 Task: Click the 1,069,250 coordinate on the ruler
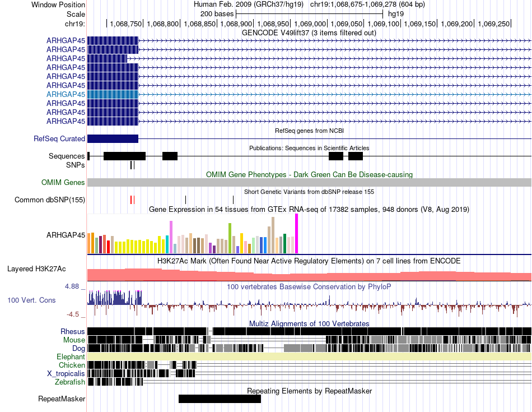click(494, 24)
